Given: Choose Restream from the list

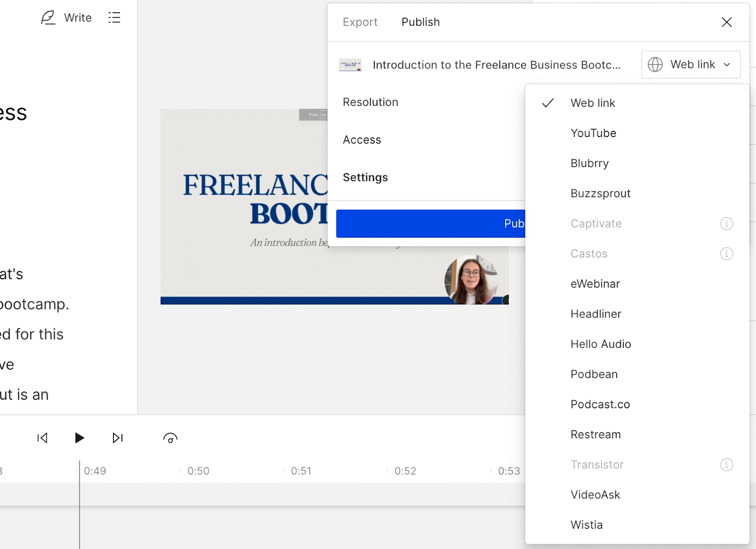Looking at the screenshot, I should click(637, 435).
